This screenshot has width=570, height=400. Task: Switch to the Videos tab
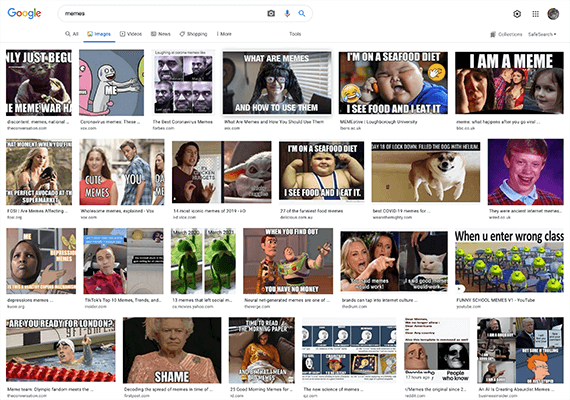131,34
